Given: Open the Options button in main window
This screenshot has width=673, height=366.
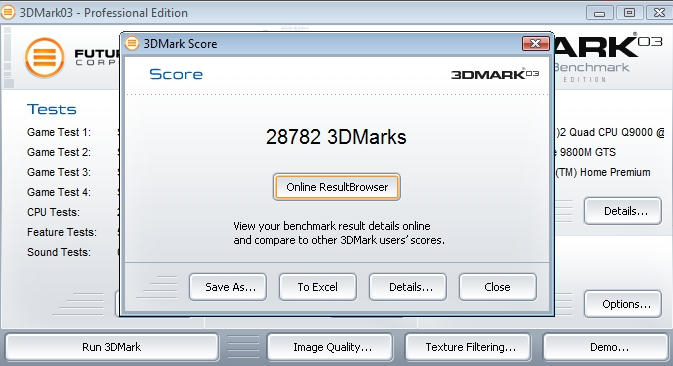Looking at the screenshot, I should 623,304.
